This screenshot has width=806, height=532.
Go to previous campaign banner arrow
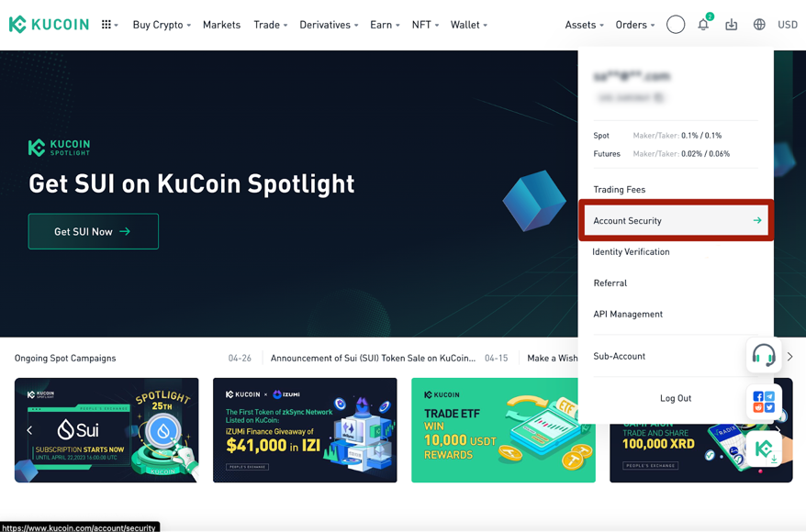pos(29,430)
